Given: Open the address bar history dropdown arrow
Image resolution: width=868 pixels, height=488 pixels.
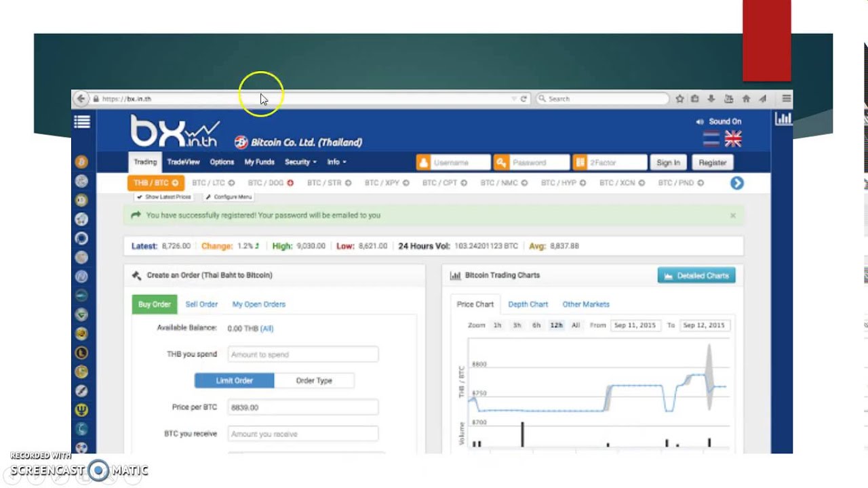Looking at the screenshot, I should click(513, 99).
